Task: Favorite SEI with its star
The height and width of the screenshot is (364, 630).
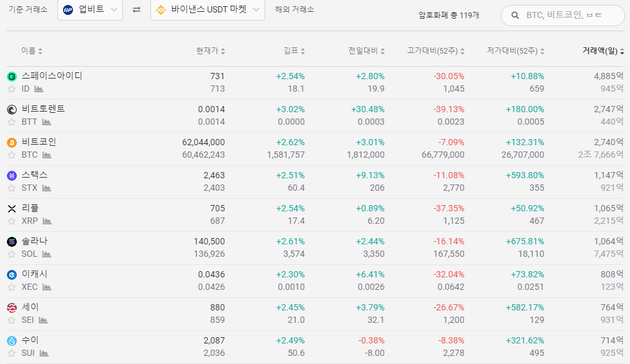Action: point(12,320)
